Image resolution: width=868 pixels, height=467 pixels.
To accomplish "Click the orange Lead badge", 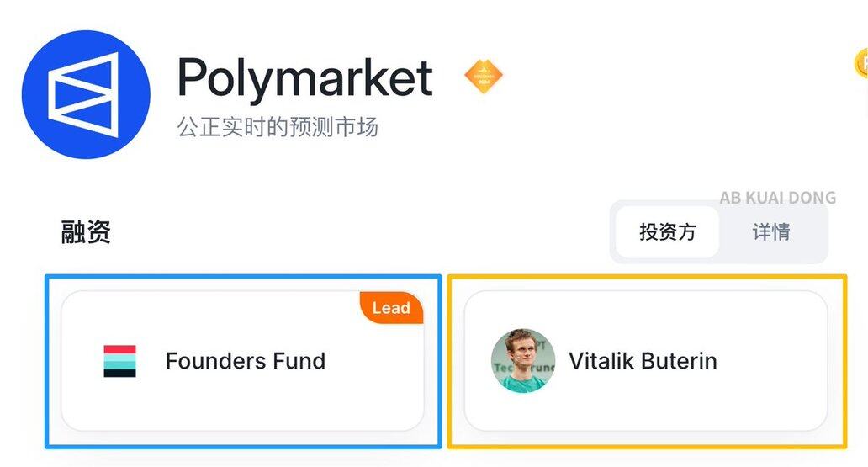I will click(391, 308).
